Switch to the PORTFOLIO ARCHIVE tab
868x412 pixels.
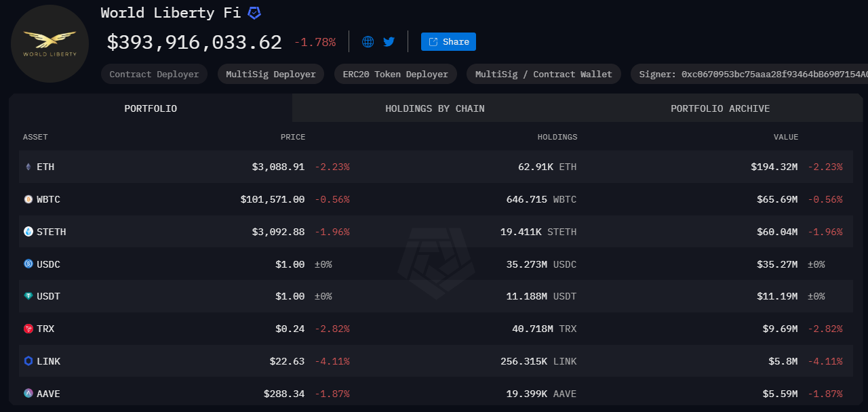click(720, 108)
